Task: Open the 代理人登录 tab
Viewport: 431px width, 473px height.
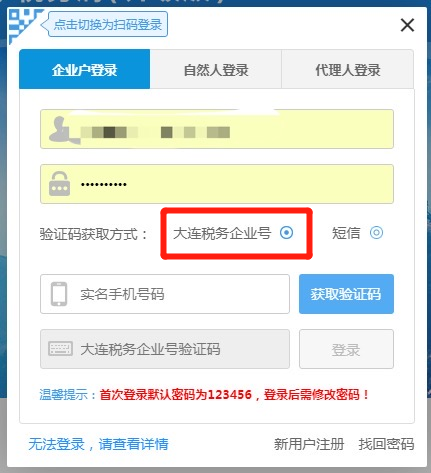Action: [x=348, y=69]
